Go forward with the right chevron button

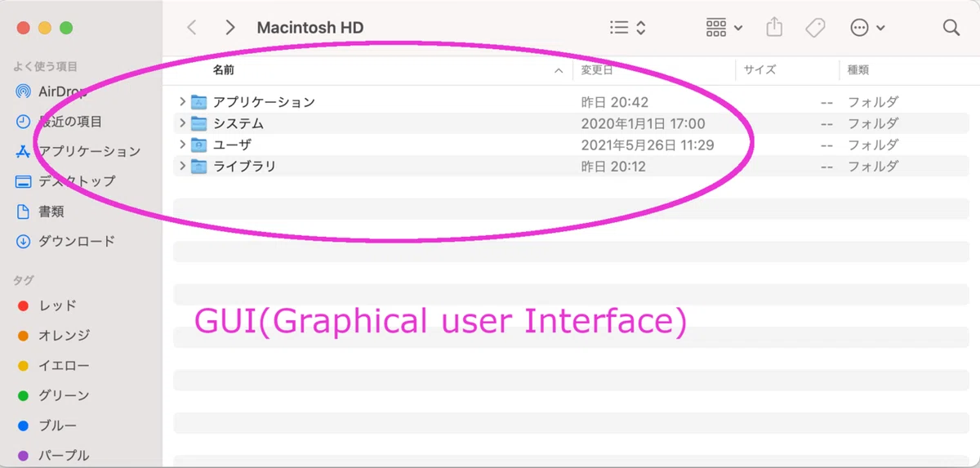click(x=230, y=28)
